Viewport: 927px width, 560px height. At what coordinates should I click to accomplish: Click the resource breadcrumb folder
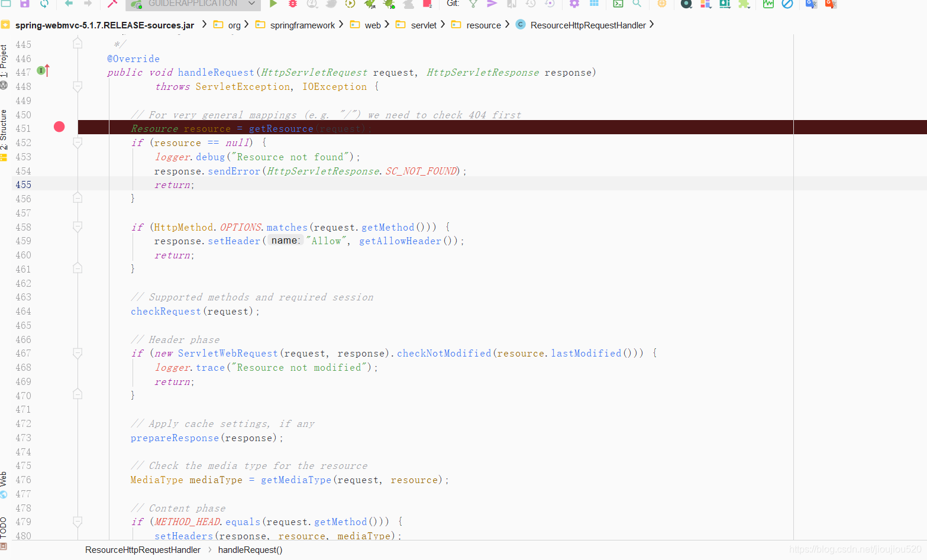click(x=483, y=25)
